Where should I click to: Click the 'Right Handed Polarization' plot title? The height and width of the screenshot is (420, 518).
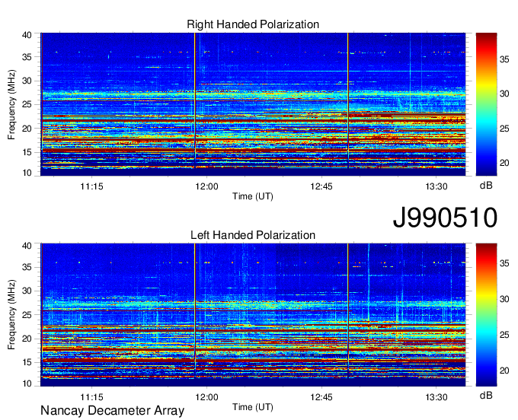click(253, 24)
